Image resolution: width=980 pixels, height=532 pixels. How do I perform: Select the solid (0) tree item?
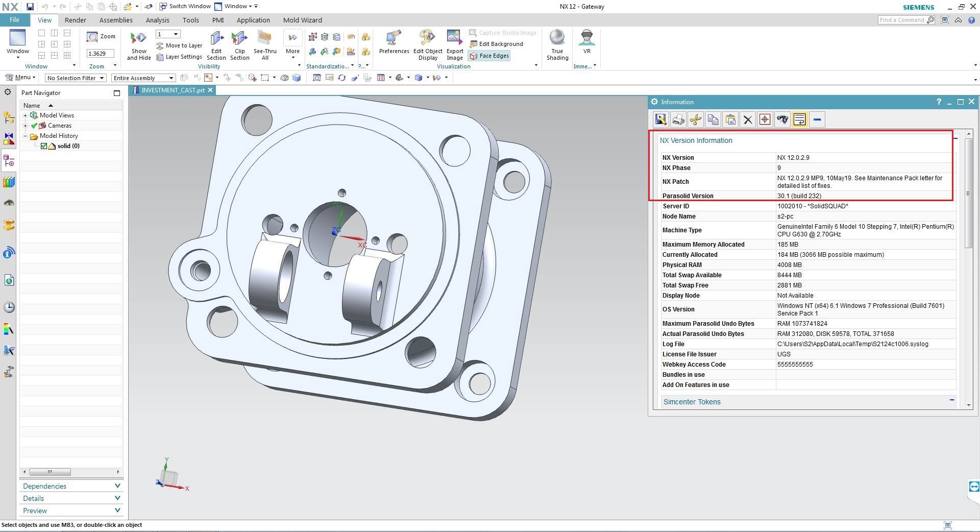click(68, 146)
